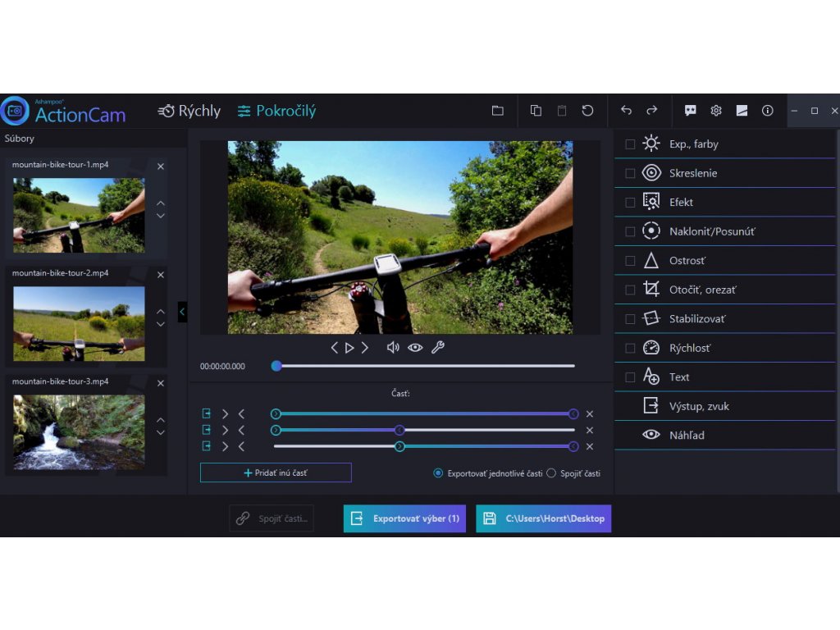Screen dimensions: 840x630
Task: Click the Pridať inú časť button
Action: click(x=276, y=472)
